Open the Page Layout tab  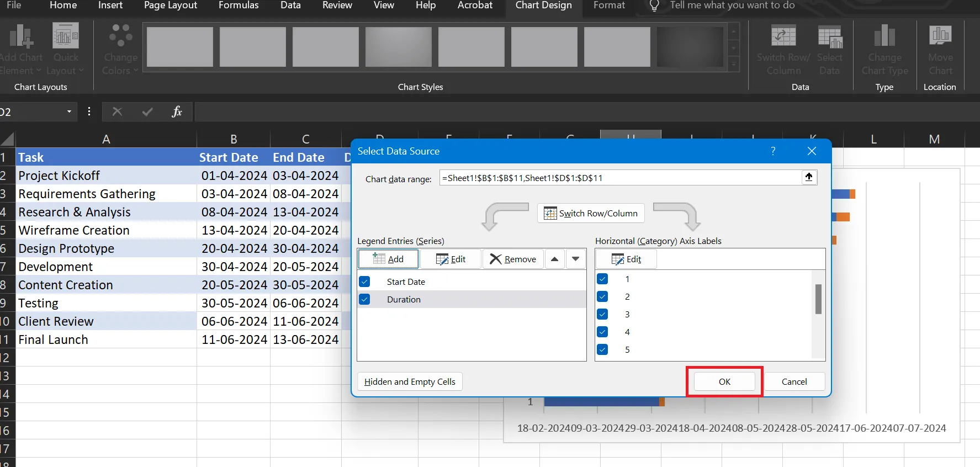pos(171,6)
